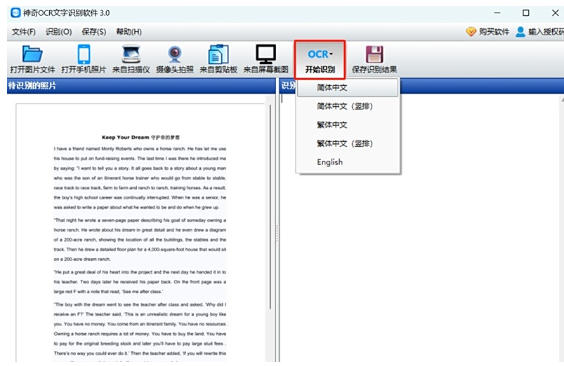Click the app logo in title bar

[x=15, y=13]
